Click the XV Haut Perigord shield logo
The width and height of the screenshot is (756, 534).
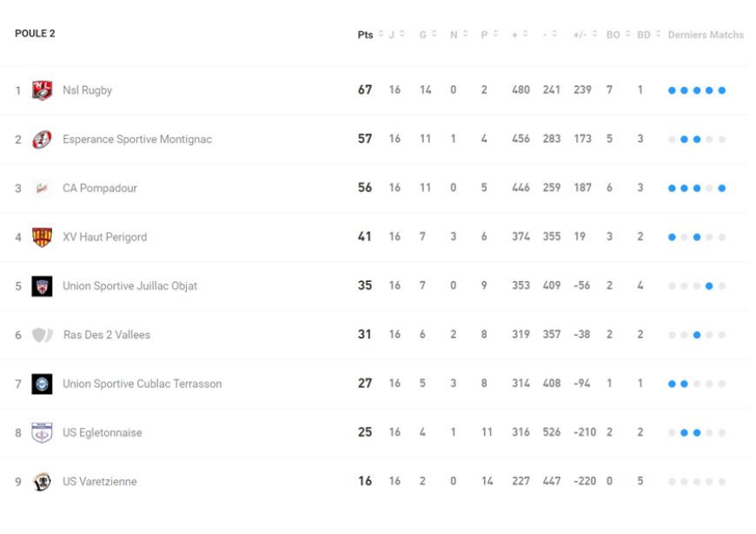click(42, 237)
